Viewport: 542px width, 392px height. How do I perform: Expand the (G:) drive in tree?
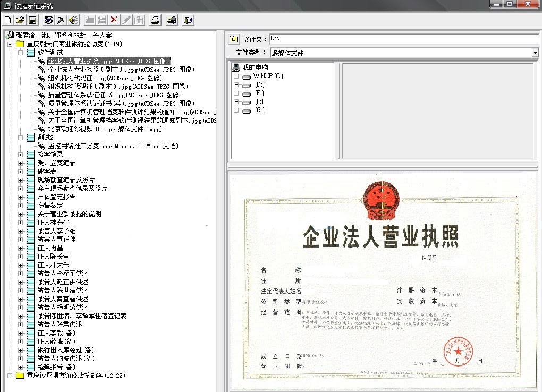[x=236, y=110]
